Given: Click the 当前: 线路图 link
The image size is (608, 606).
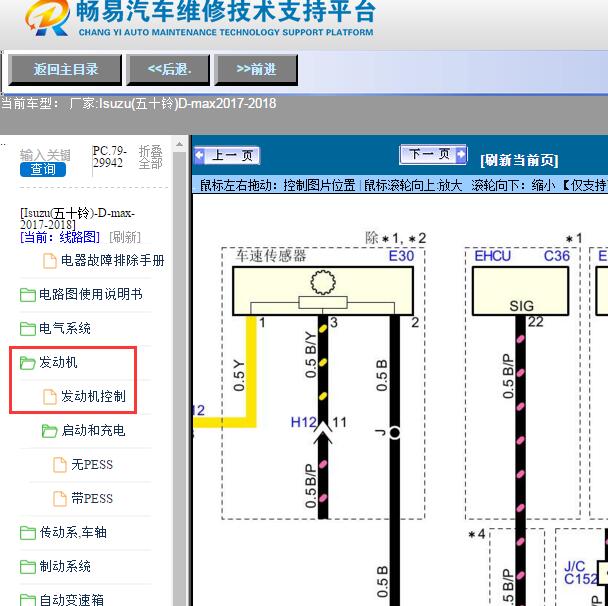Looking at the screenshot, I should click(60, 237).
